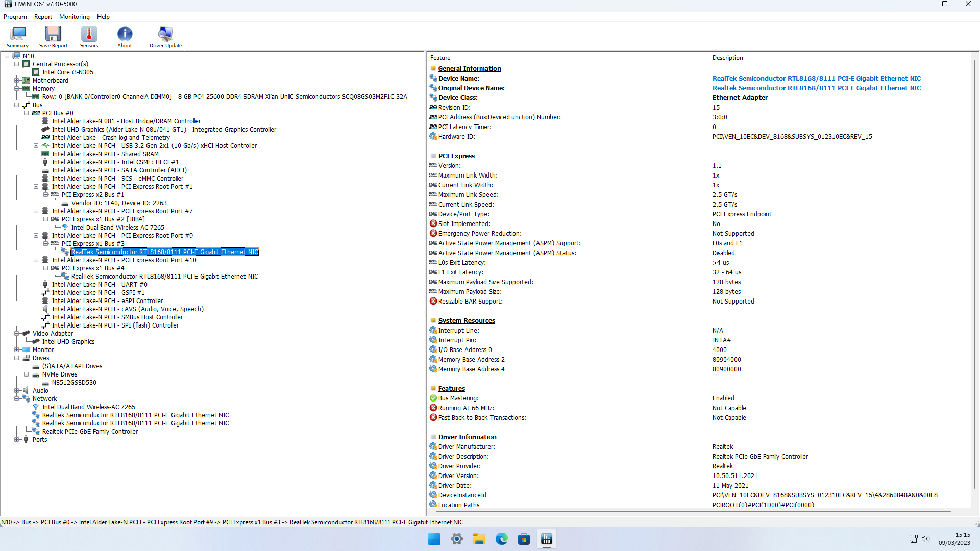This screenshot has height=551, width=980.
Task: Open the Program menu
Action: [x=15, y=17]
